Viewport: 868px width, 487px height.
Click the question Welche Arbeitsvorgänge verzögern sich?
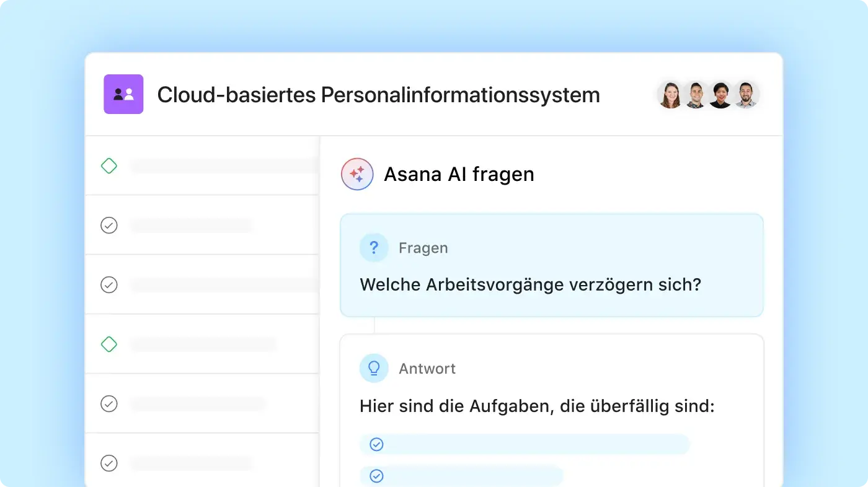tap(531, 285)
